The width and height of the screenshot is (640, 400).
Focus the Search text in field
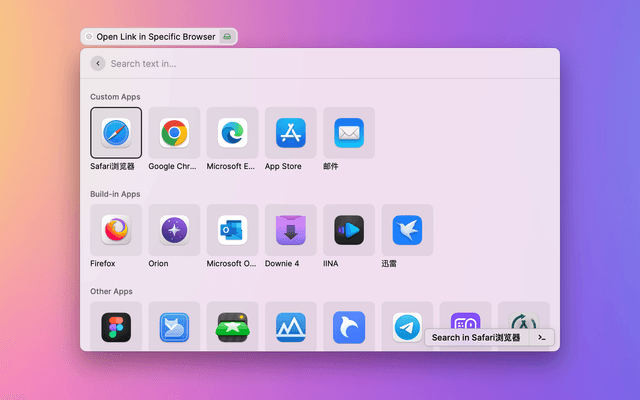tap(320, 63)
